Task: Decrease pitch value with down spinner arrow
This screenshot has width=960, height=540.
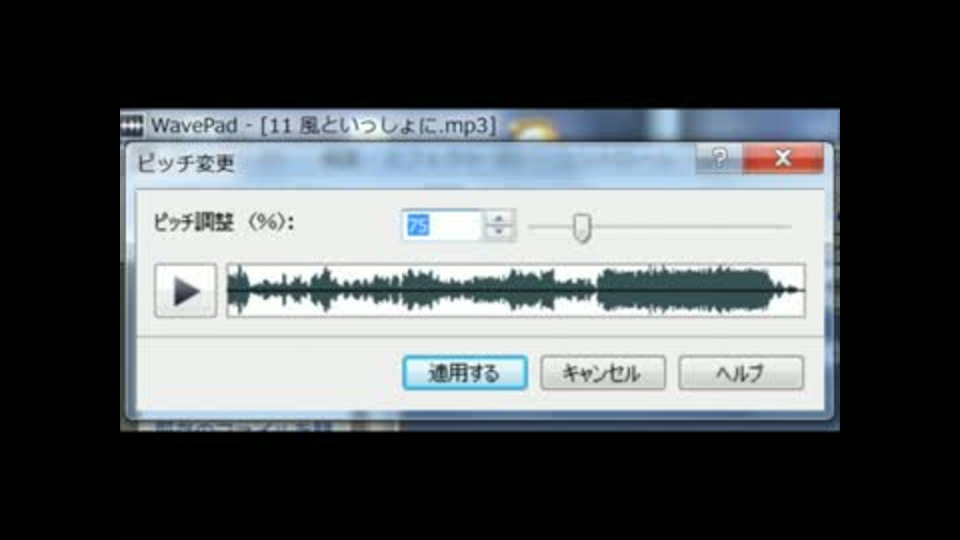Action: [498, 233]
